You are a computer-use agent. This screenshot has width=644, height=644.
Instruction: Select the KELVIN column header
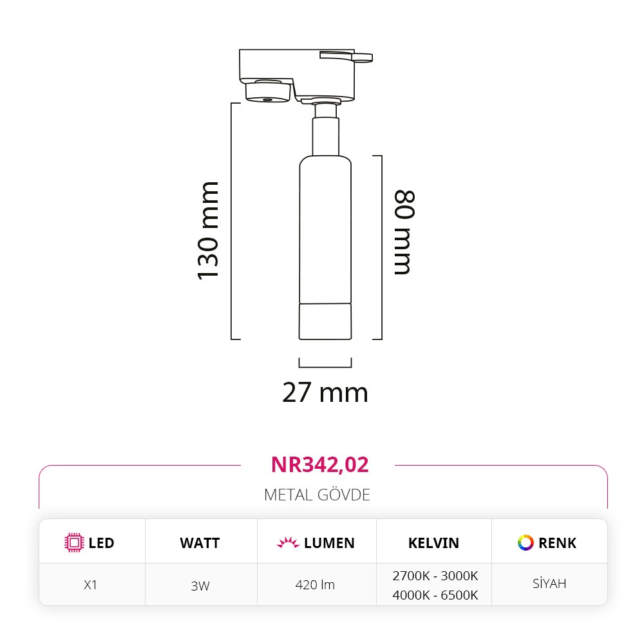point(433,543)
